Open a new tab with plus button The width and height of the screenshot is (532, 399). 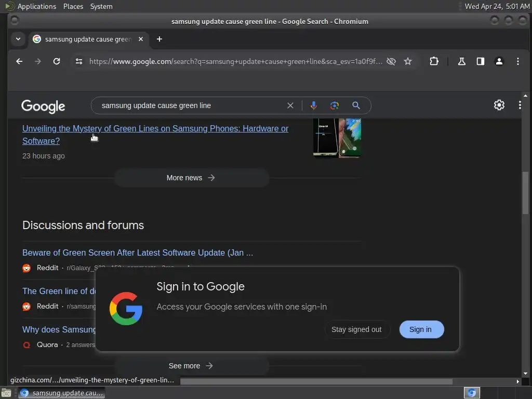tap(159, 39)
